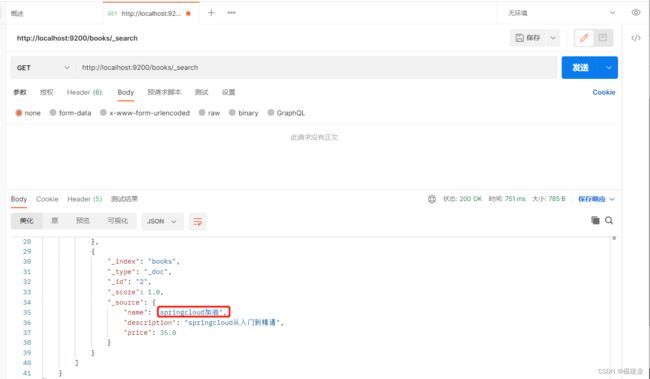Click the 751 ms response time text

click(515, 199)
